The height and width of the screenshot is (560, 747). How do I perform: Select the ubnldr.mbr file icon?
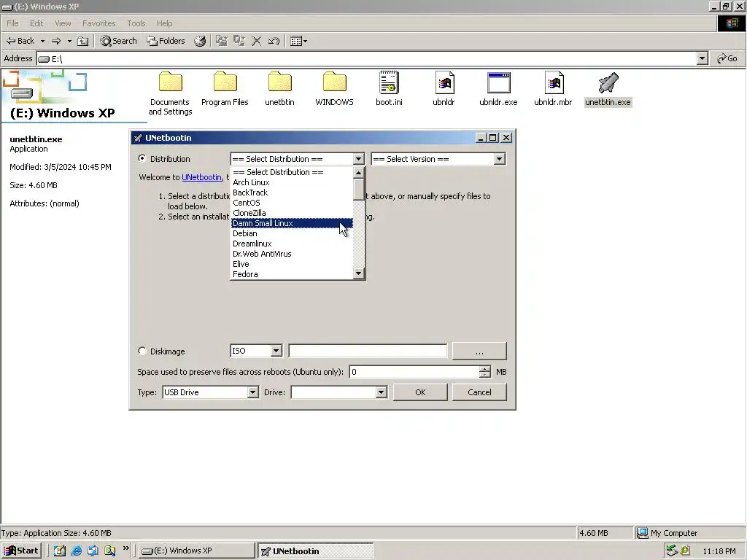[554, 82]
